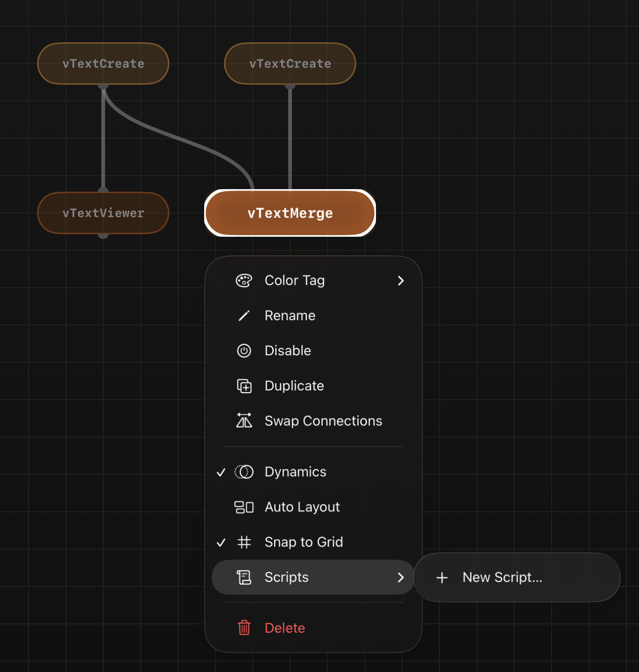This screenshot has width=639, height=672.
Task: Click the pencil icon for Rename
Action: point(244,316)
